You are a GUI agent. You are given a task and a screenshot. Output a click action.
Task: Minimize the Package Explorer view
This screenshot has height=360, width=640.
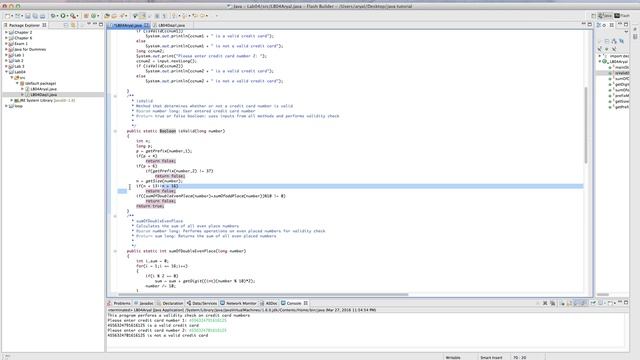(x=95, y=24)
